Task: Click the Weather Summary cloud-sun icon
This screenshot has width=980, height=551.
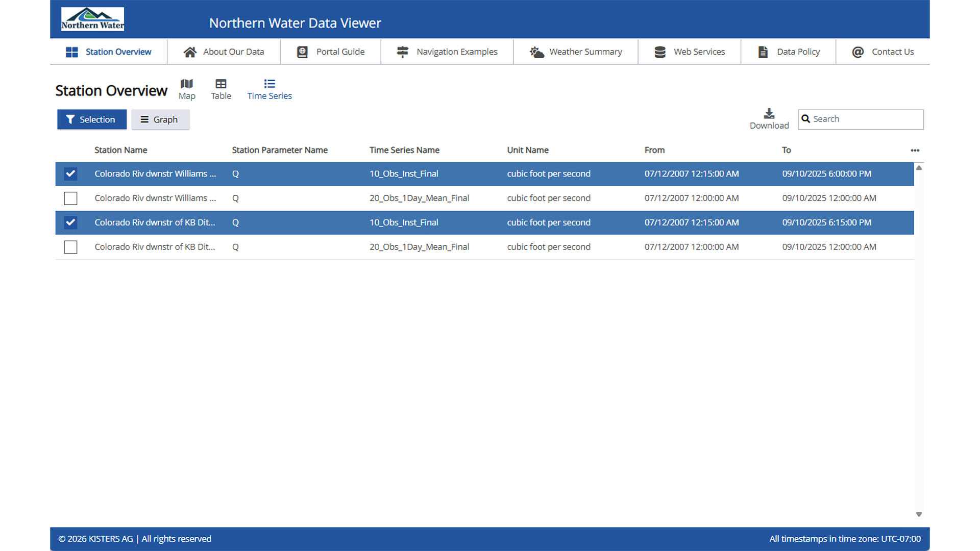Action: click(536, 52)
